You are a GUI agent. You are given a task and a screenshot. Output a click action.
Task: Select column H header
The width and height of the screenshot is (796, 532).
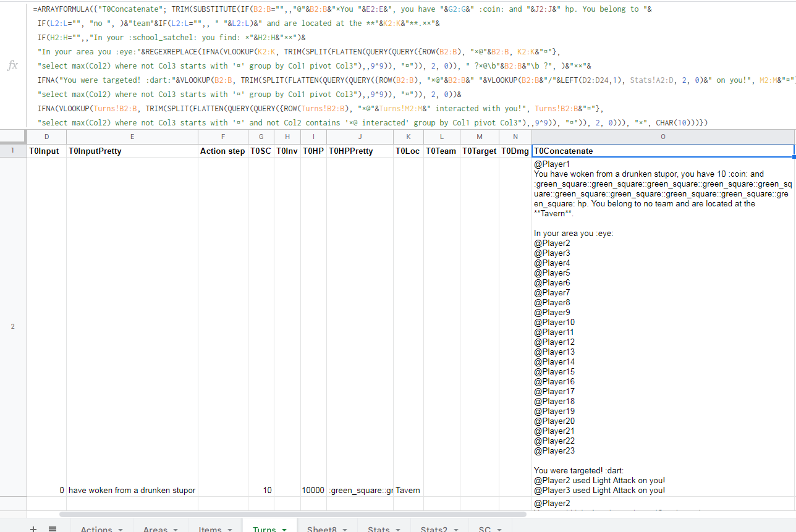[287, 137]
